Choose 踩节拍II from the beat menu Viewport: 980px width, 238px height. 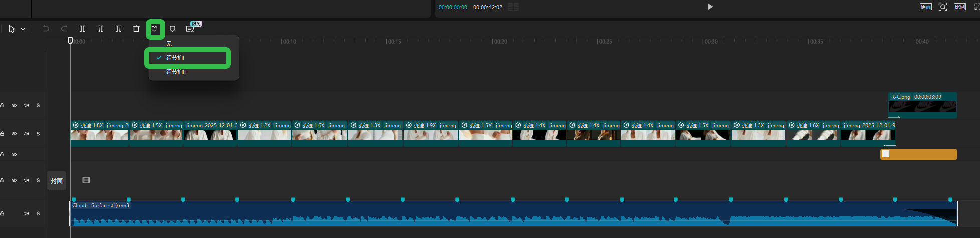tap(176, 72)
